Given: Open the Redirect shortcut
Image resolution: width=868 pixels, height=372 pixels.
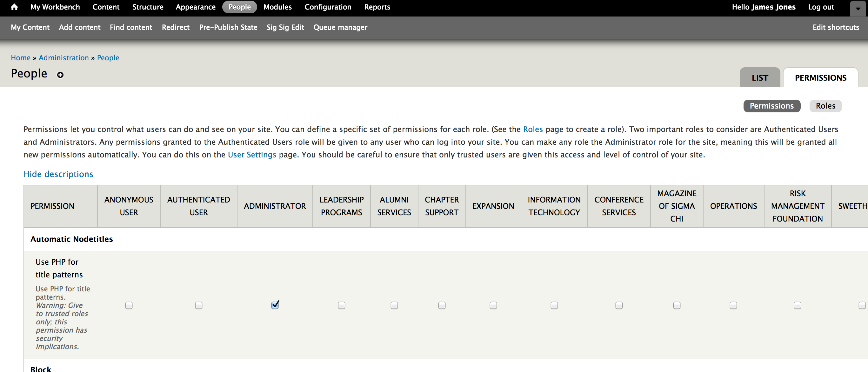Looking at the screenshot, I should tap(176, 27).
